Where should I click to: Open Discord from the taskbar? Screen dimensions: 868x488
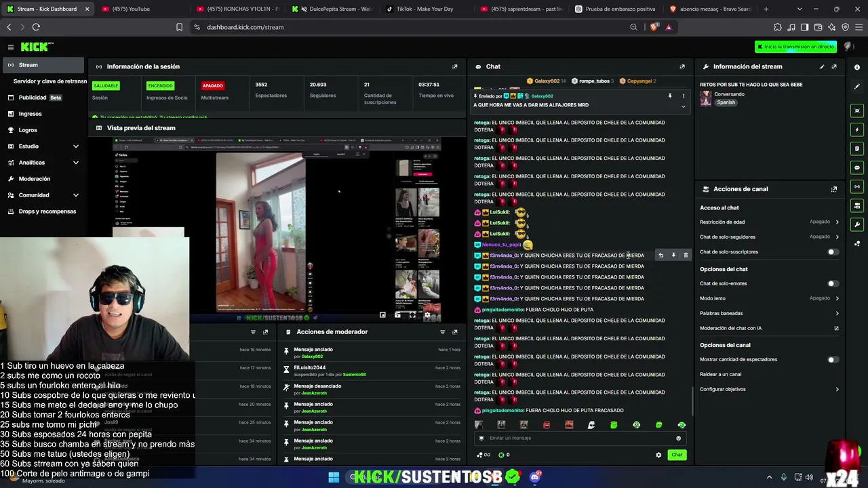pos(535,477)
